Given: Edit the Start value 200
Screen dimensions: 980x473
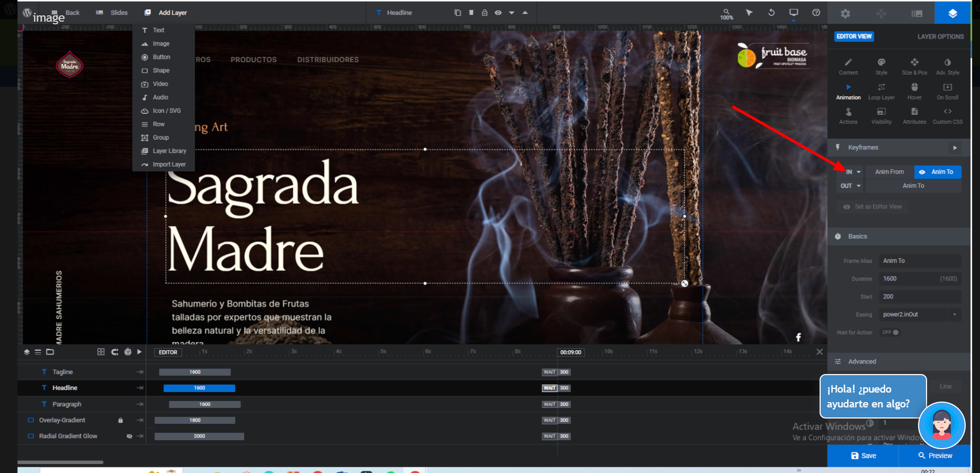Looking at the screenshot, I should [920, 297].
